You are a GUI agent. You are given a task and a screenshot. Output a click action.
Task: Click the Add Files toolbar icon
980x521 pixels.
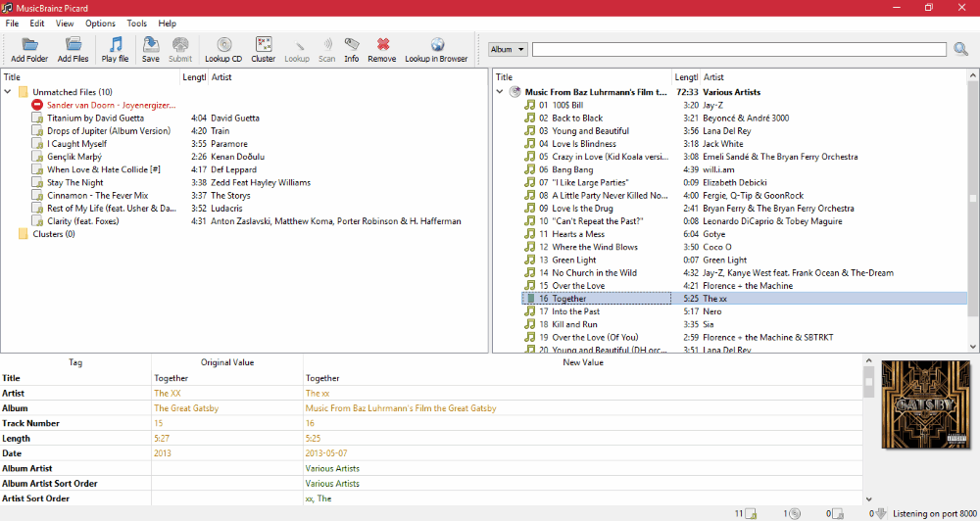(x=73, y=44)
